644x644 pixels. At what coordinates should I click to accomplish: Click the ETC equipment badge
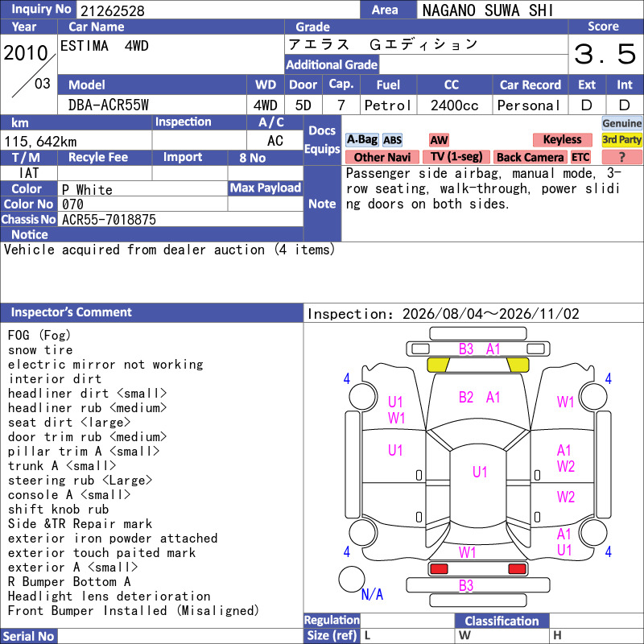coord(580,157)
